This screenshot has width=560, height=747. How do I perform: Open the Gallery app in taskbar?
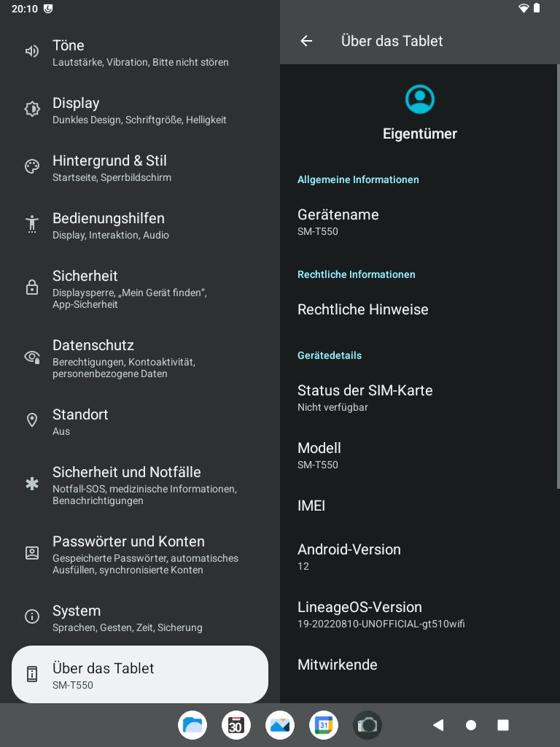280,725
